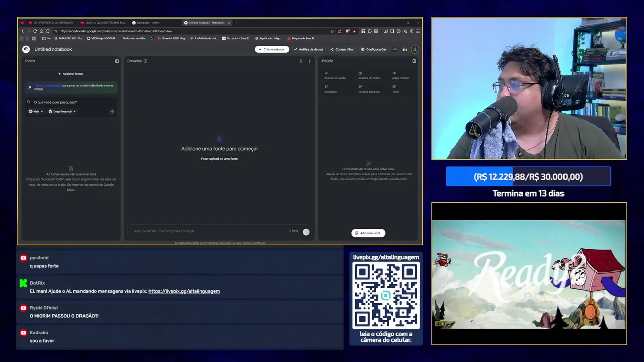Click Adicionar nota button
The width and height of the screenshot is (644, 362).
368,233
